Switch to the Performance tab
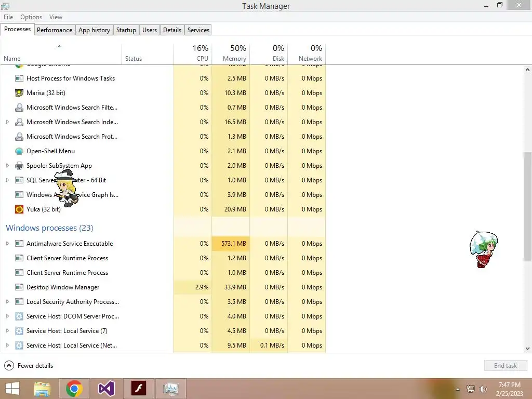Viewport: 532px width, 399px height. [54, 30]
